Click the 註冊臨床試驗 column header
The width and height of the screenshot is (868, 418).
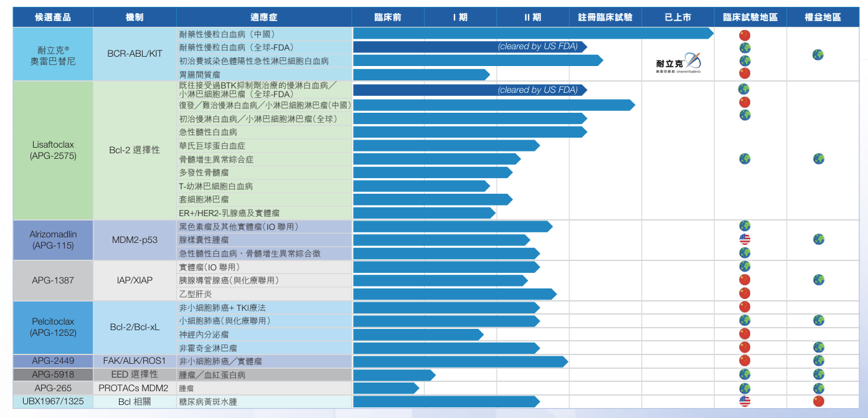pyautogui.click(x=605, y=17)
